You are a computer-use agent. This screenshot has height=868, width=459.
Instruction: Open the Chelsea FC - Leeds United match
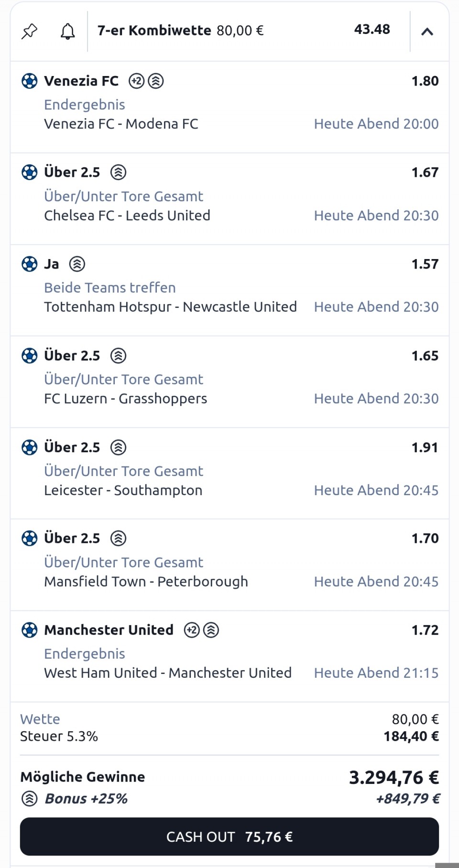[127, 216]
